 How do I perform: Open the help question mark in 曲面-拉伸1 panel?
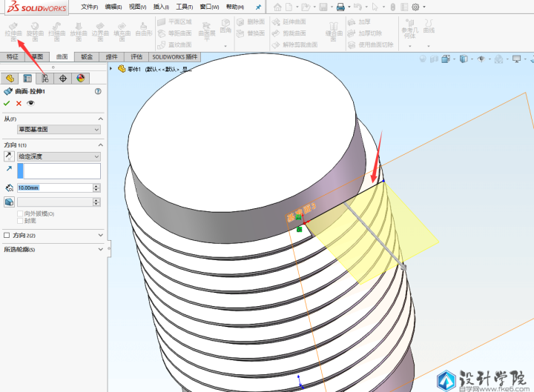[x=98, y=91]
